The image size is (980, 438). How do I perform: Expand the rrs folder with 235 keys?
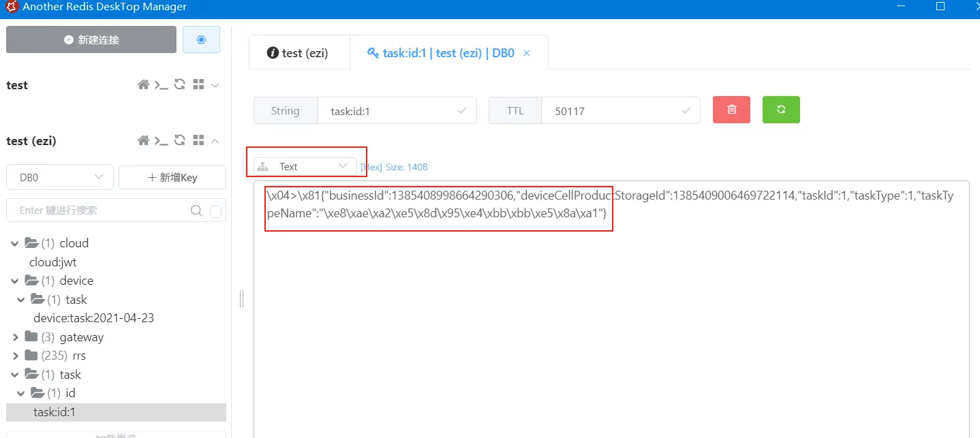coord(15,355)
